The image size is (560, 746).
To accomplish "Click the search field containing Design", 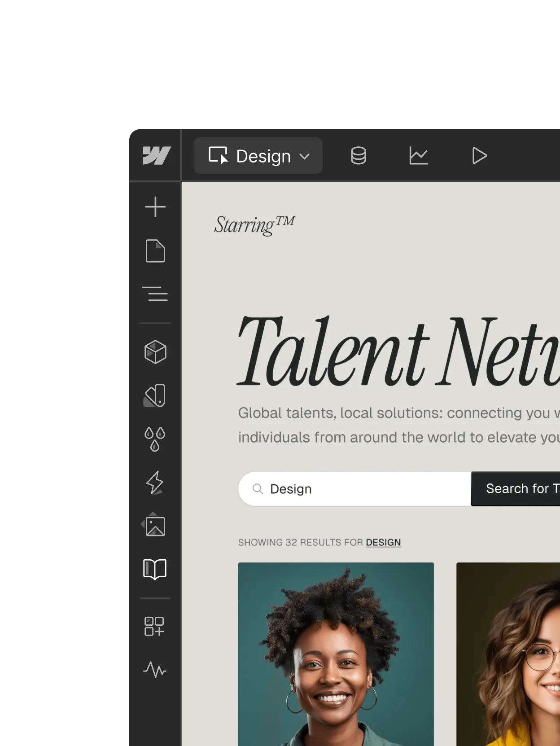I will 355,489.
